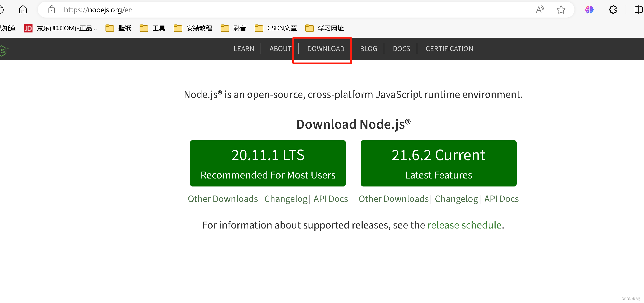Open the release schedule link
Screen dimensions: 644x303
pos(464,225)
